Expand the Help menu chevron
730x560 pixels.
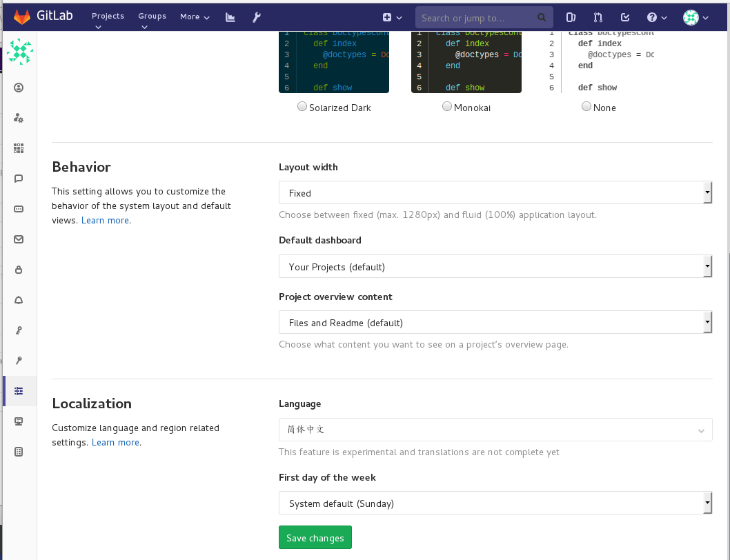(664, 18)
